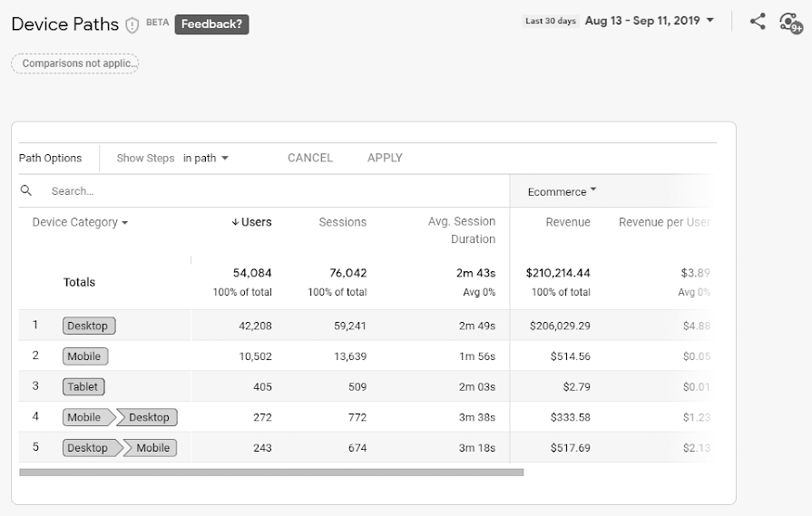Click the horizontal table scrollbar
This screenshot has height=516, width=812.
(271, 472)
